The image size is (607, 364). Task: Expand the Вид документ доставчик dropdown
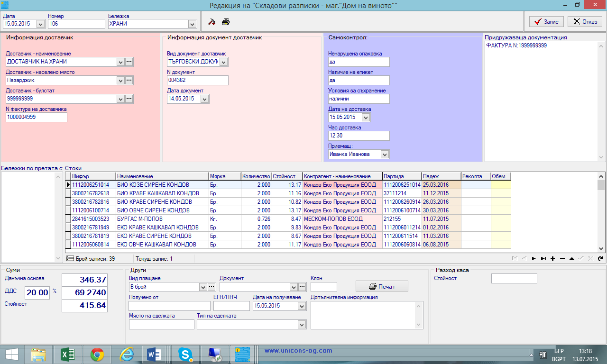(x=224, y=62)
